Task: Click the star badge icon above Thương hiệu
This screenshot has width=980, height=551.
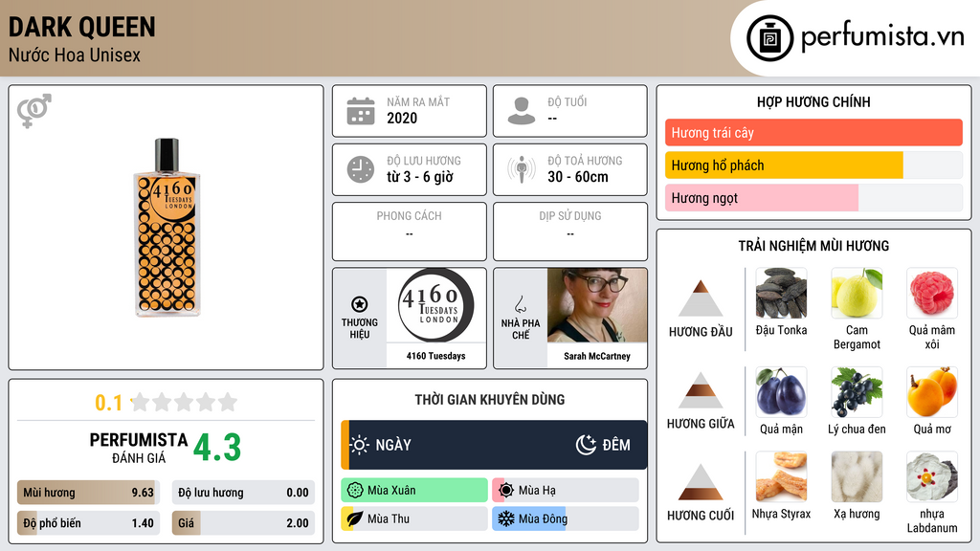Action: pos(360,304)
